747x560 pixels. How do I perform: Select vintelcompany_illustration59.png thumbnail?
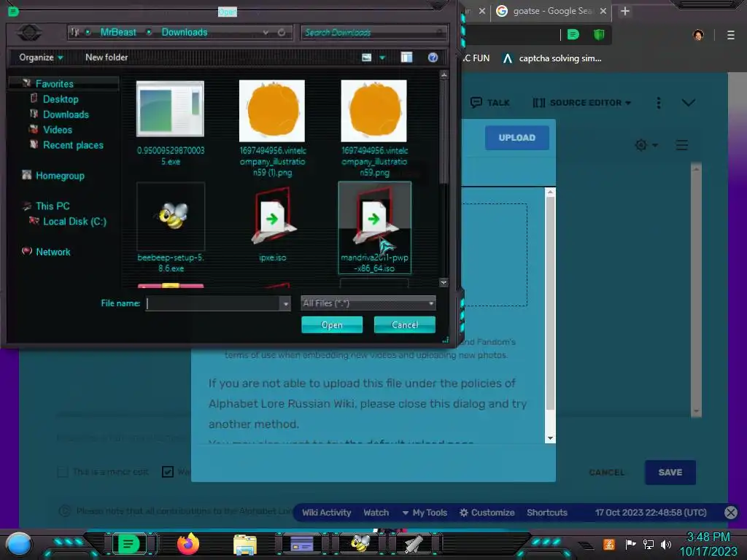click(374, 111)
